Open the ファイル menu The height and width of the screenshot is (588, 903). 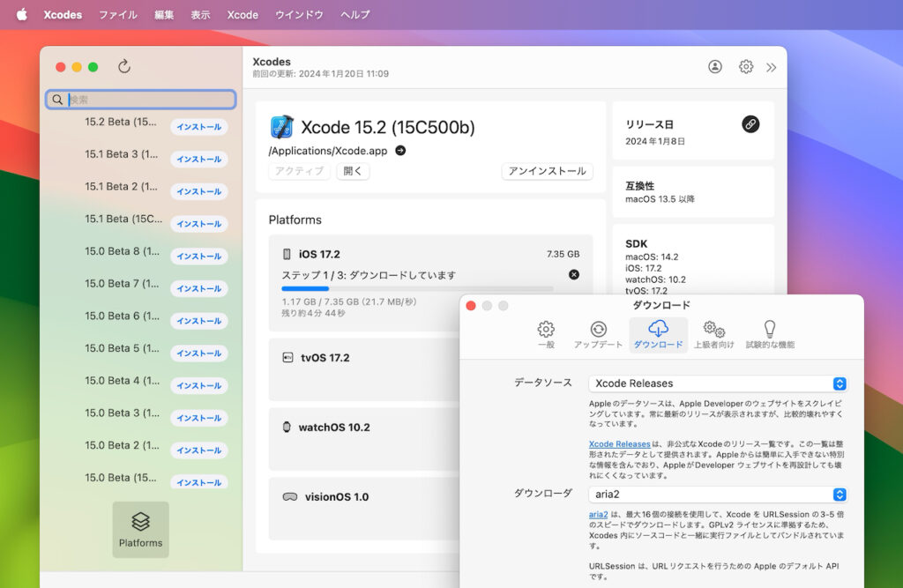click(116, 14)
